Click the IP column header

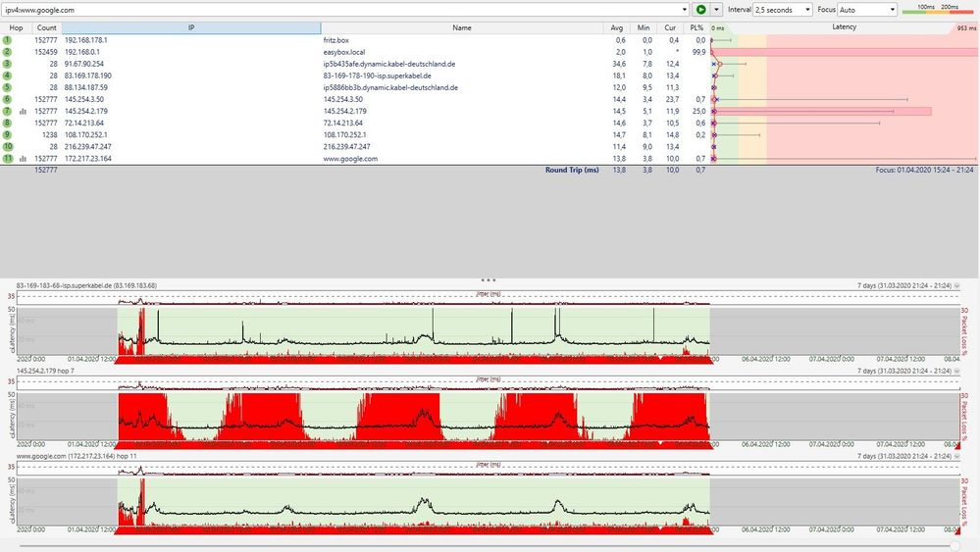191,27
